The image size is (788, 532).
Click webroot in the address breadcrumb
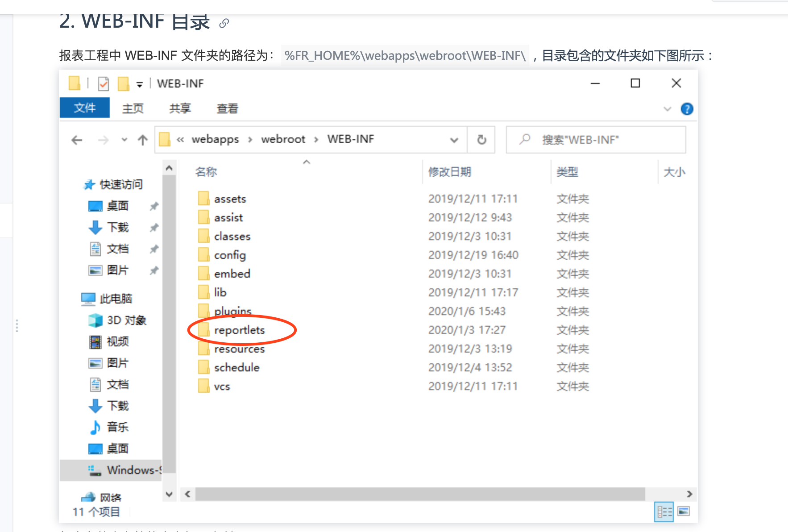tap(283, 139)
